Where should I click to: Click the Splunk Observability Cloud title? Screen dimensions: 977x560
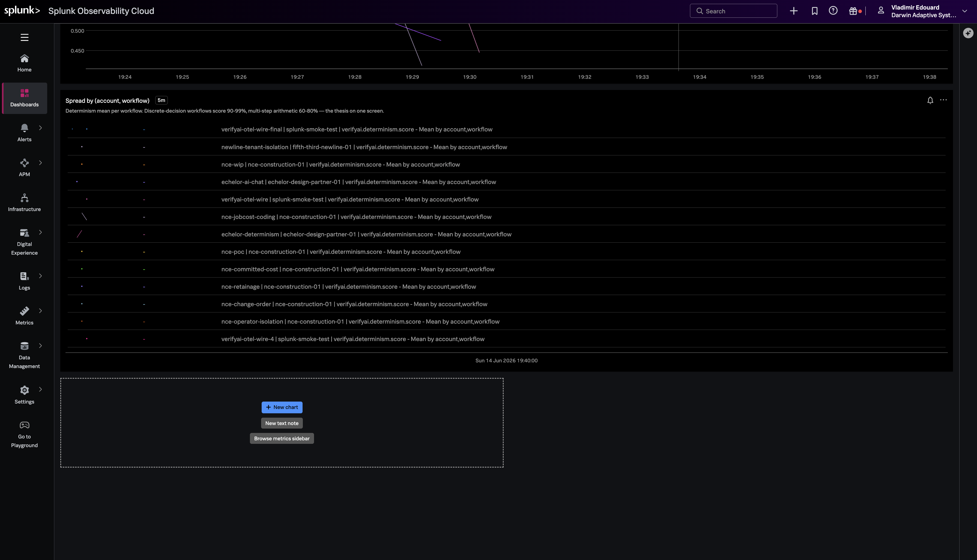[101, 11]
